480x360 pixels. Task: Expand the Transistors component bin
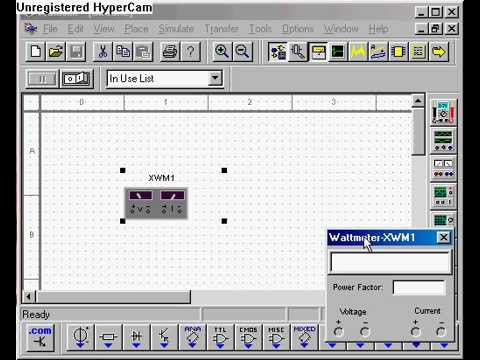point(164,337)
